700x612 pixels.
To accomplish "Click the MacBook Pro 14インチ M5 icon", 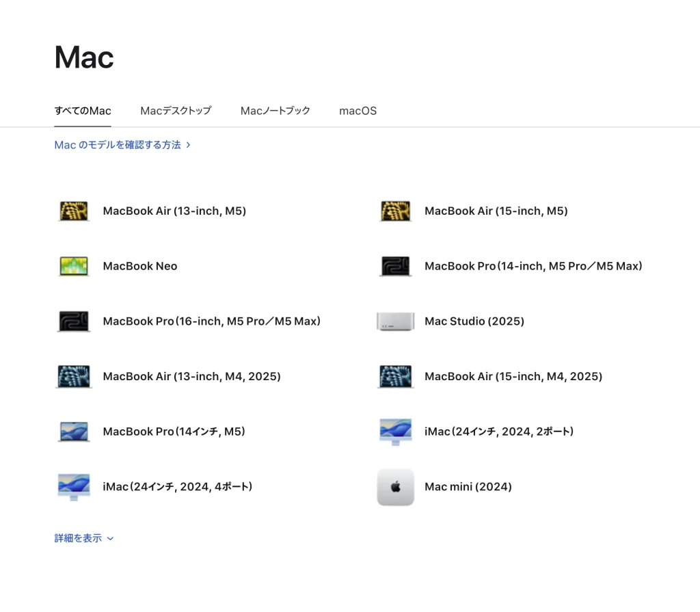I will click(74, 431).
